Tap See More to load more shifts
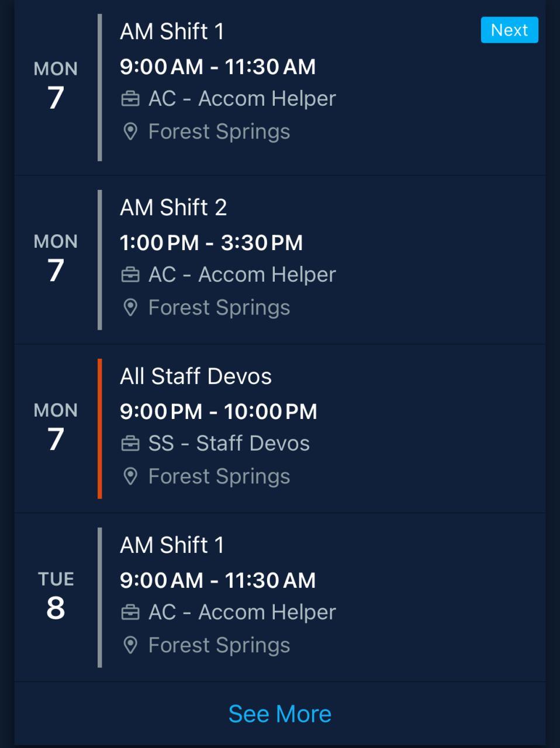 pyautogui.click(x=280, y=714)
